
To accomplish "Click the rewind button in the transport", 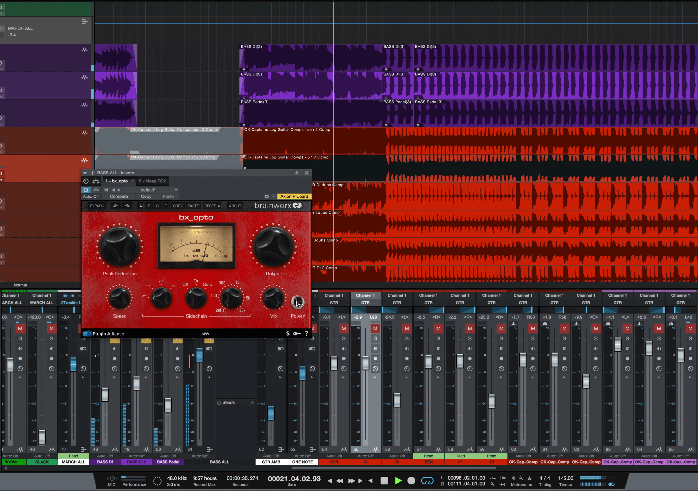I will [341, 480].
